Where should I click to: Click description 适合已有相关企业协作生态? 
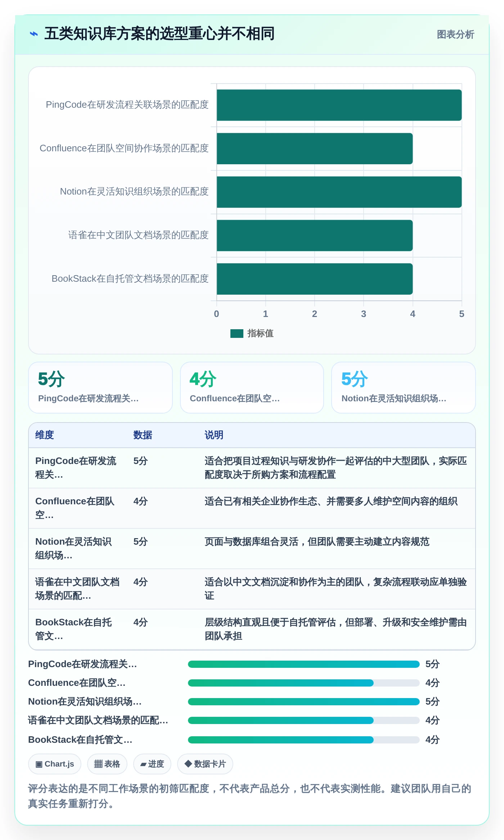(x=331, y=501)
